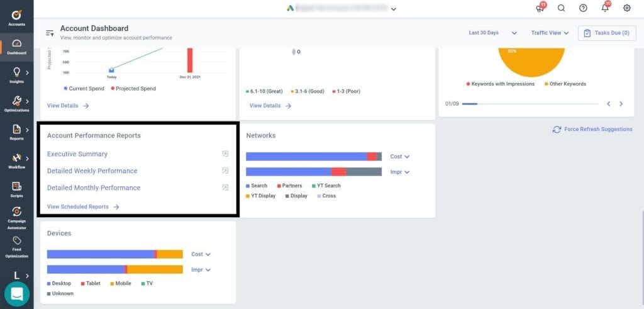Click View Scheduled Reports link
Viewport: 644px width, 309px height.
point(83,207)
